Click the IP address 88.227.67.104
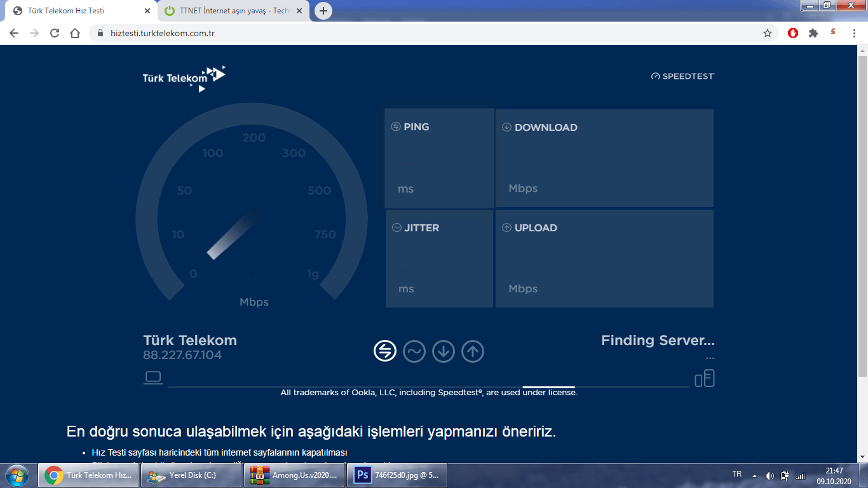Viewport: 868px width, 488px height. pos(182,355)
